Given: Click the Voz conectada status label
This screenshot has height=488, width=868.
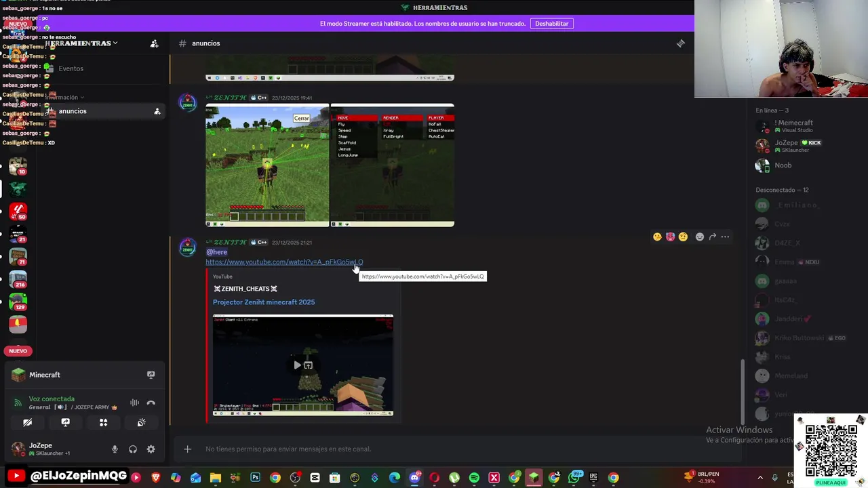Looking at the screenshot, I should [x=52, y=399].
